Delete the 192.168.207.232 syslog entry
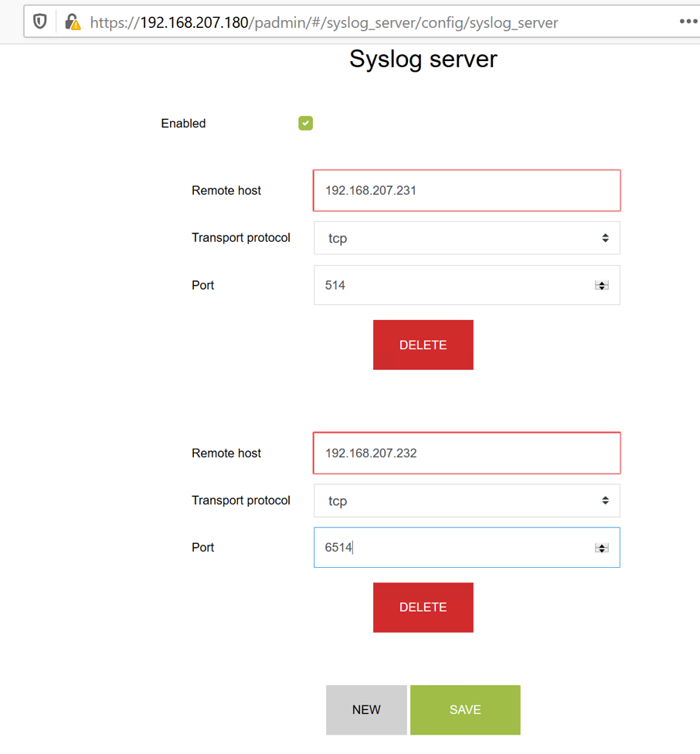The width and height of the screenshot is (700, 754). 423,608
